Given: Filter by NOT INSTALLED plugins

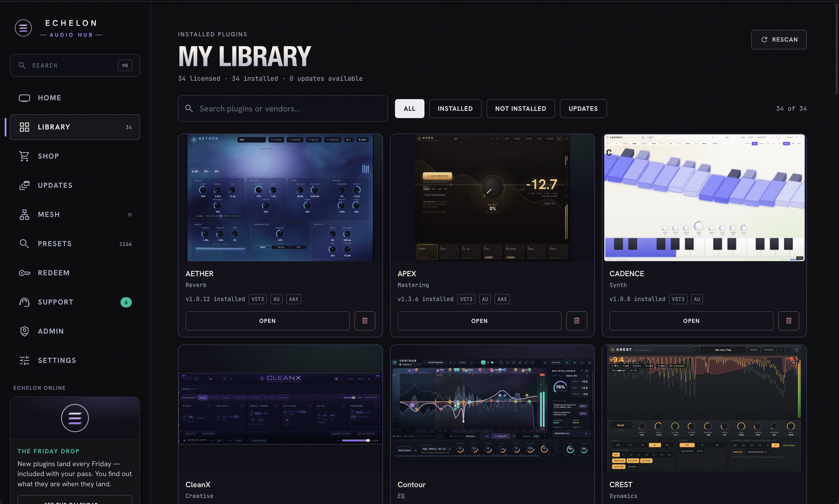Looking at the screenshot, I should [x=521, y=109].
